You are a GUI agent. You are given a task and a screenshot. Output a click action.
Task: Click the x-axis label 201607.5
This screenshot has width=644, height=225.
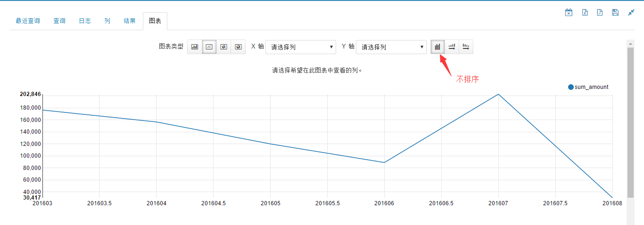click(555, 203)
